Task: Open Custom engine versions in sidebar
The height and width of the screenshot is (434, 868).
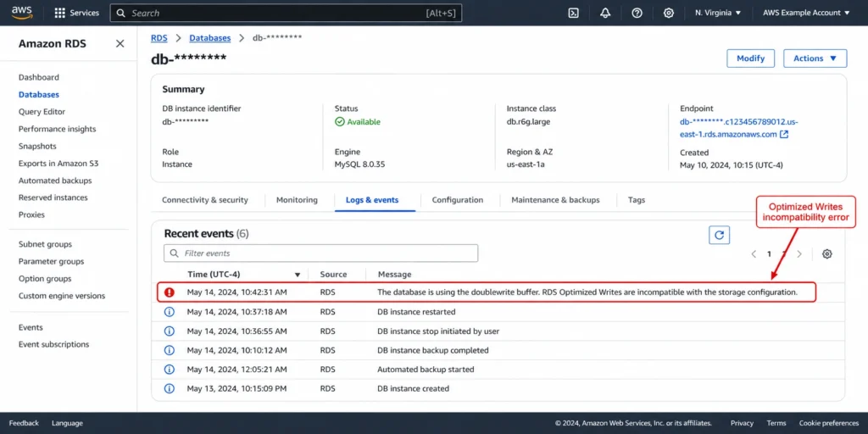Action: click(x=61, y=296)
